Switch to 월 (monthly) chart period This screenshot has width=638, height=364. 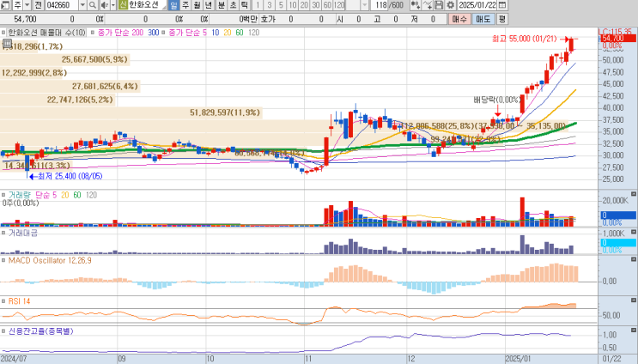(197, 5)
